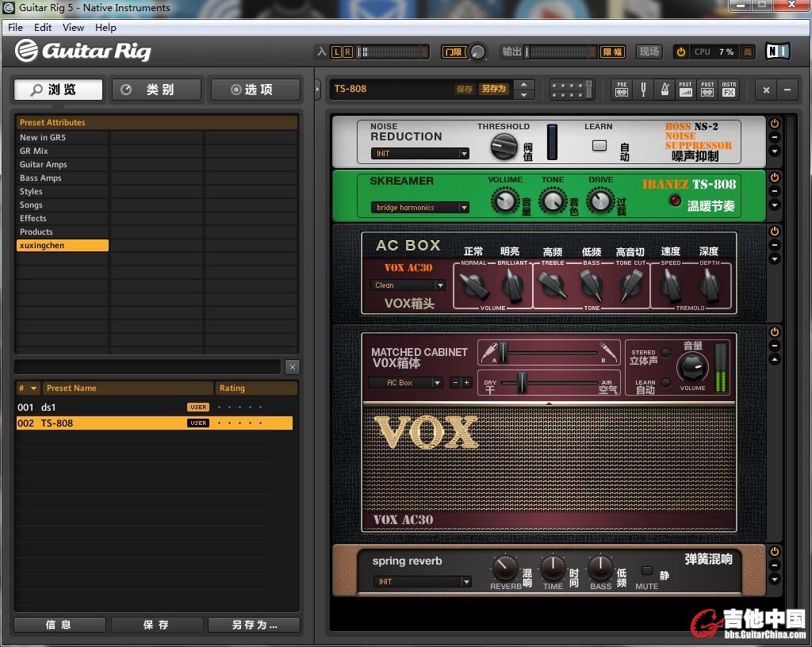The image size is (812, 647).
Task: Open the AC Box 'Clean' preset dropdown
Action: coord(408,285)
